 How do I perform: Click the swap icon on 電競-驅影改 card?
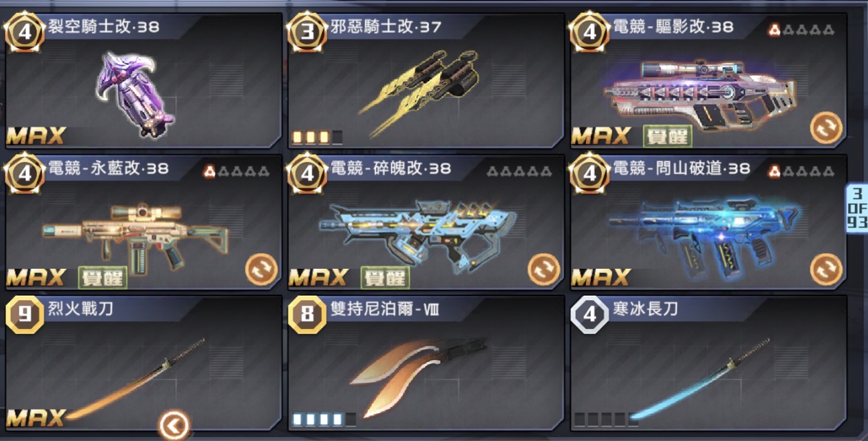point(826,128)
